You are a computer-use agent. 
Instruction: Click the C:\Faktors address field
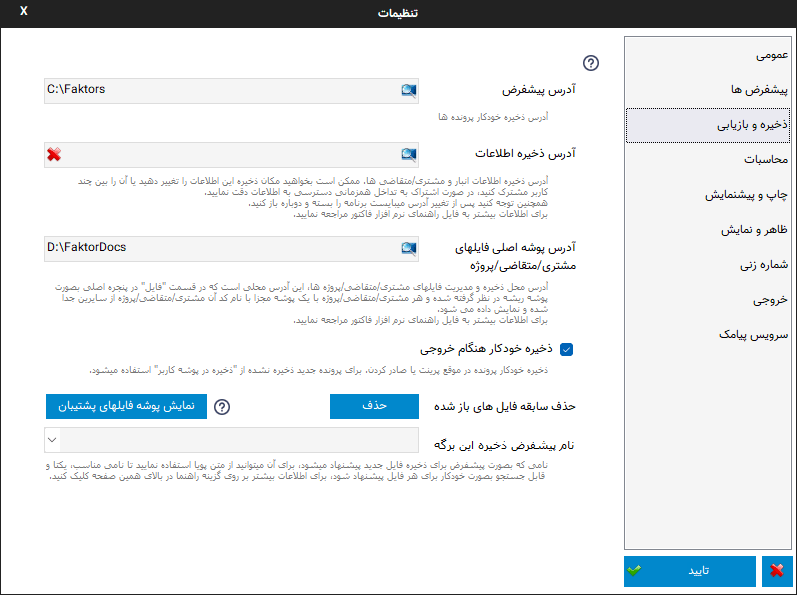click(220, 91)
